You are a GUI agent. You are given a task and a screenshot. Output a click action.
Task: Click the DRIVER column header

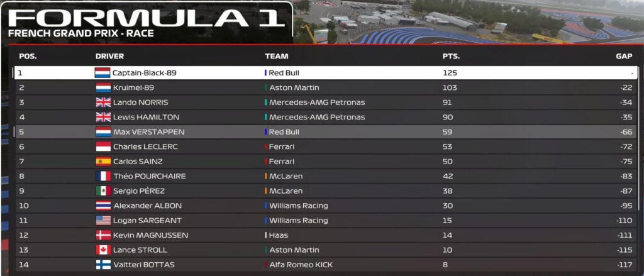click(x=109, y=56)
